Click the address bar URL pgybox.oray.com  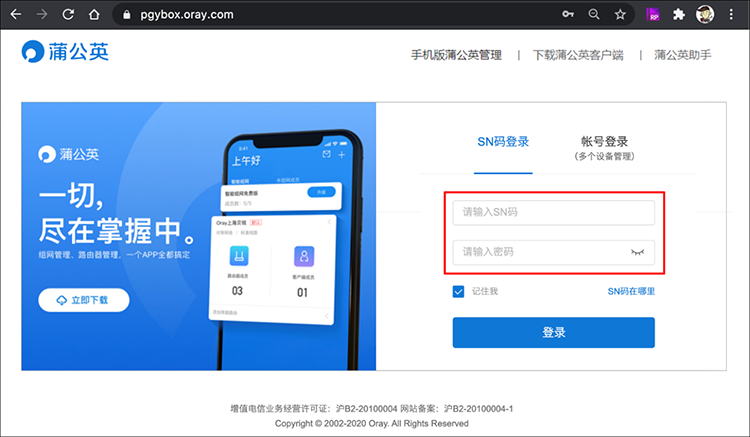(x=187, y=15)
